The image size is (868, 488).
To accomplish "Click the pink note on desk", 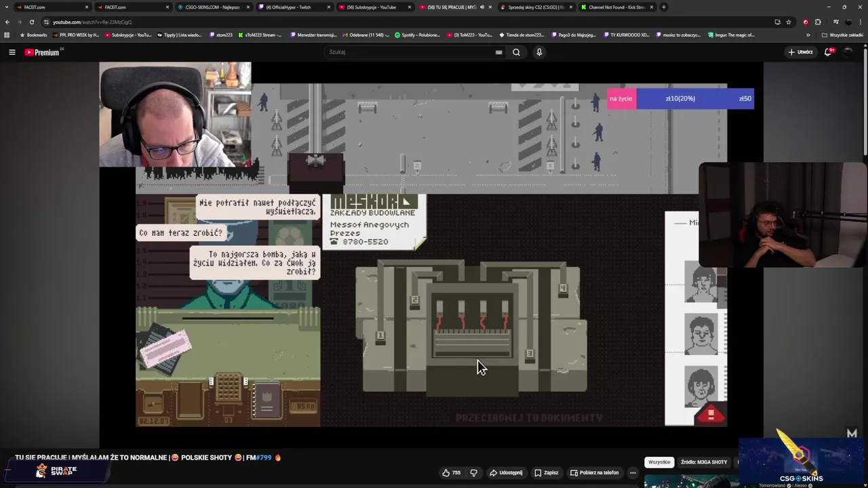I will pyautogui.click(x=166, y=348).
